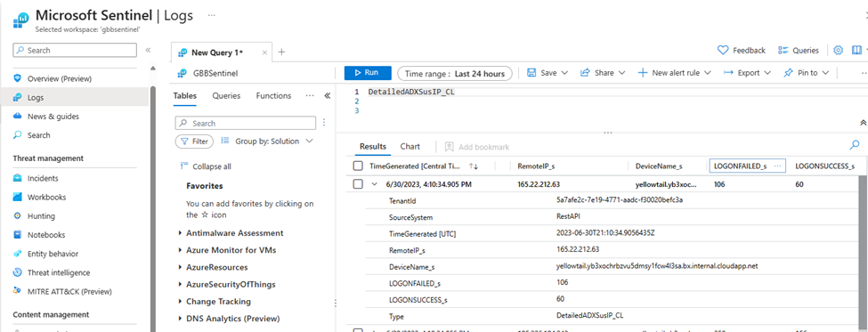Collapse the expanded 165.22.212.63 result row

(374, 183)
